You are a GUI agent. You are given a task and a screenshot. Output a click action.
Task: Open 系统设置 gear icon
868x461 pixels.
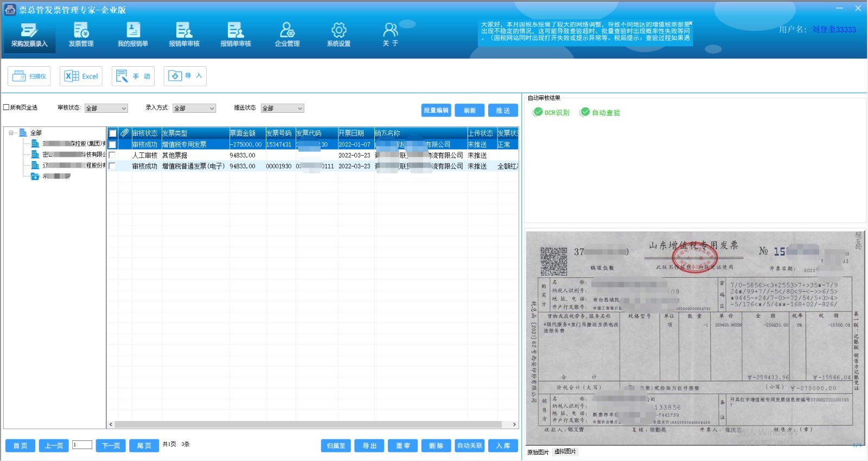pos(339,35)
